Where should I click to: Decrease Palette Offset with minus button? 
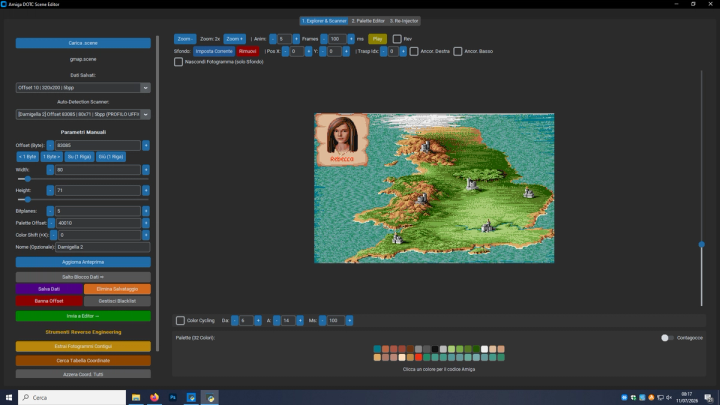click(51, 223)
